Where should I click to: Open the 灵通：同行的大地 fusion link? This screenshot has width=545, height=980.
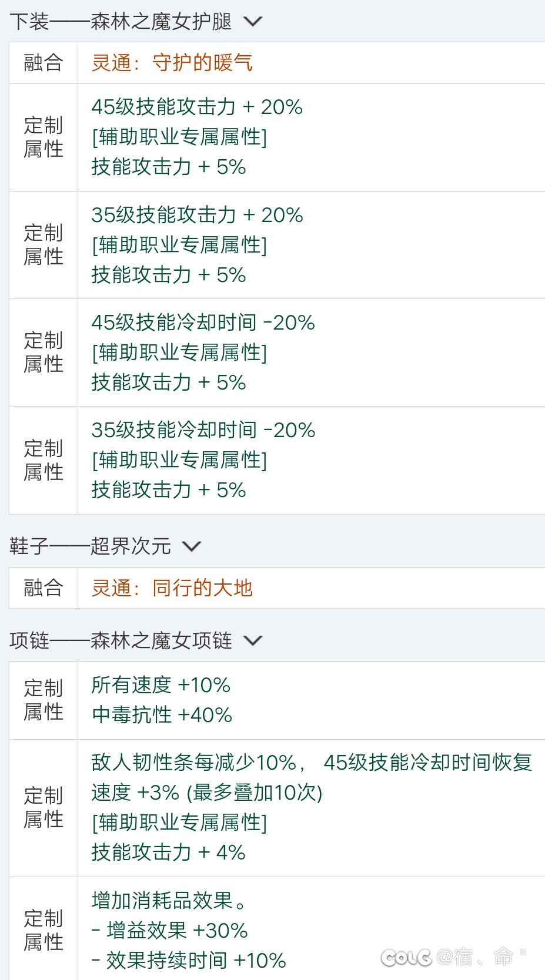point(172,588)
